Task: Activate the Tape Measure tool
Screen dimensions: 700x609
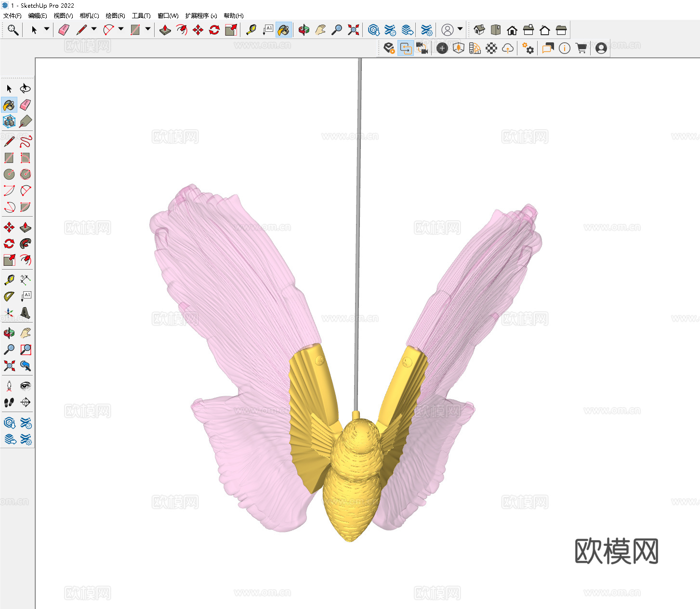Action: point(251,29)
